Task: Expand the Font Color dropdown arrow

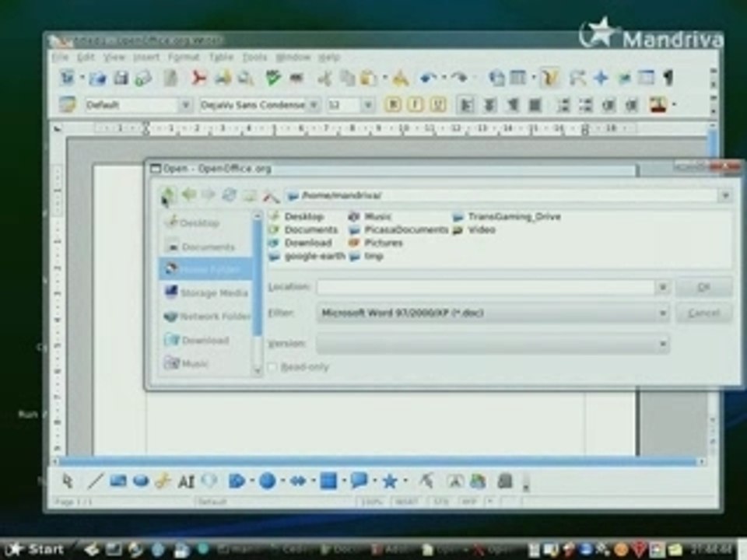Action: click(x=674, y=105)
